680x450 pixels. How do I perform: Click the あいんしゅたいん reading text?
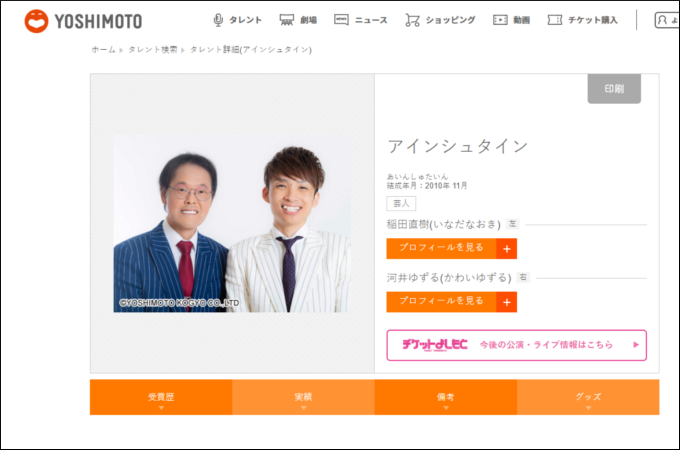click(417, 176)
